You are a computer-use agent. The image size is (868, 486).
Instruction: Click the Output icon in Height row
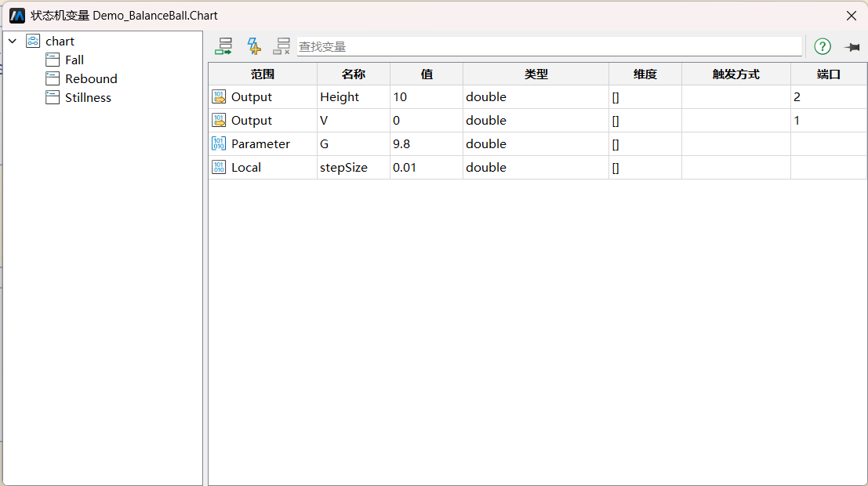219,97
